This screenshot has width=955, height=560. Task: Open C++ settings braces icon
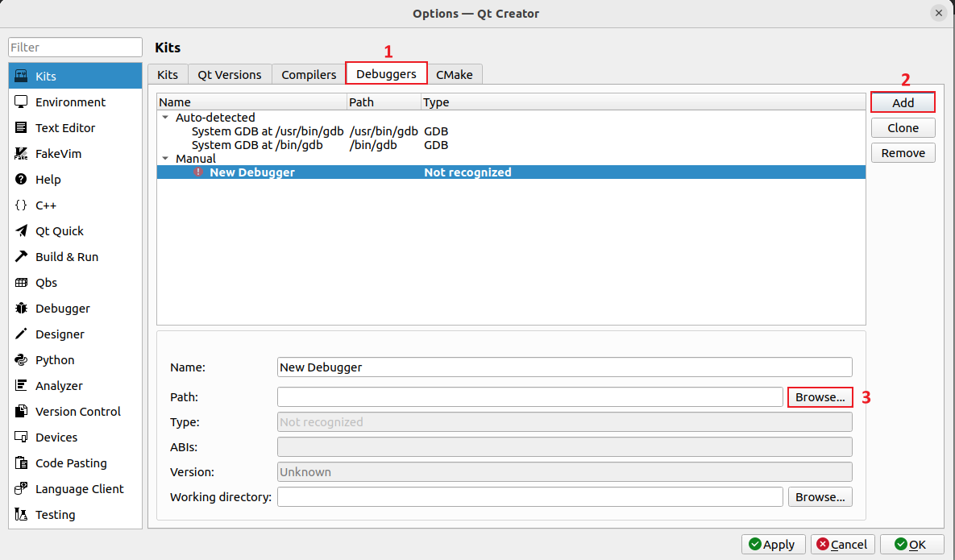point(21,205)
